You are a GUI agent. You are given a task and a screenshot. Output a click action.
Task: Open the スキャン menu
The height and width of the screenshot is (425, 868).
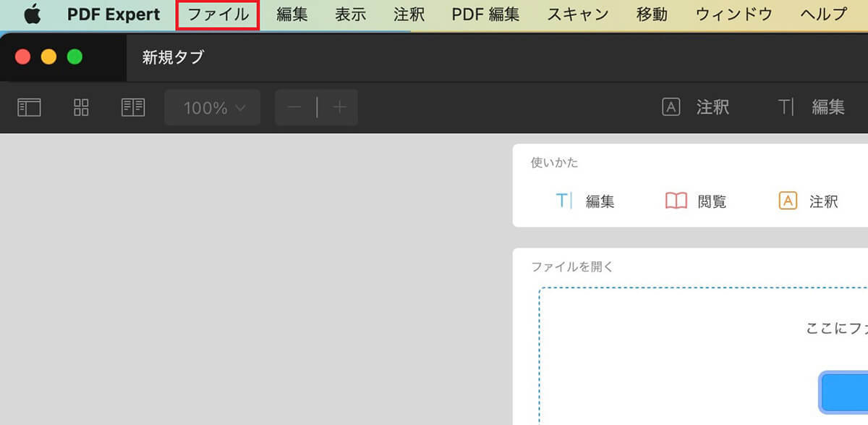pyautogui.click(x=578, y=14)
